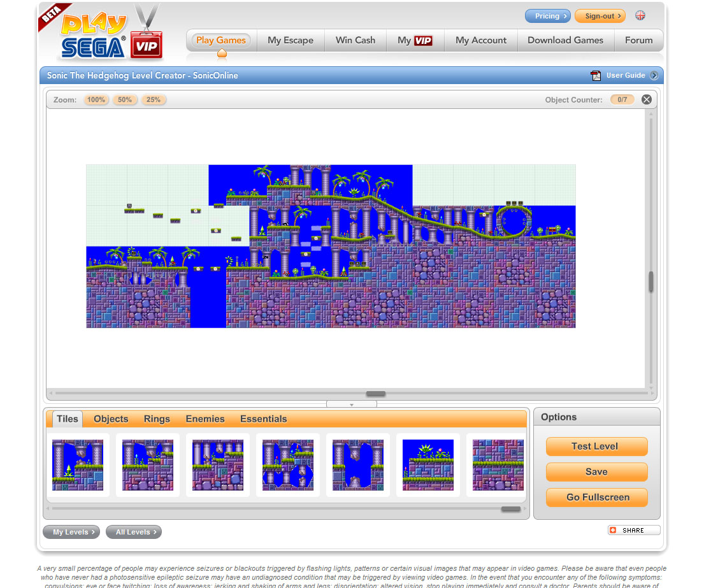704x588 pixels.
Task: Select the first tile thumbnail in the palette
Action: coord(78,465)
